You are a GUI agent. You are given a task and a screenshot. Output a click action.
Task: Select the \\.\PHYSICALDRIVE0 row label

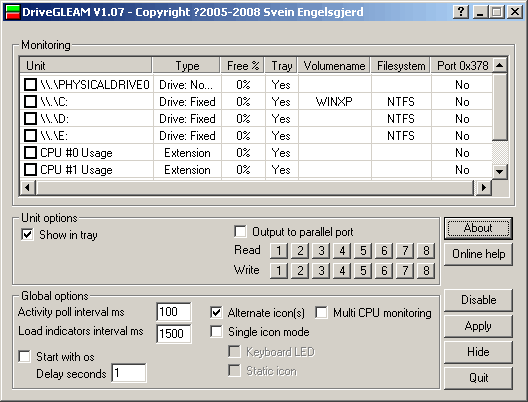click(95, 85)
